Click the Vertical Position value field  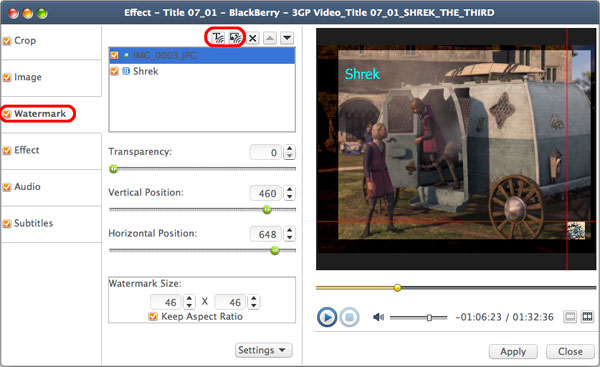(x=266, y=193)
